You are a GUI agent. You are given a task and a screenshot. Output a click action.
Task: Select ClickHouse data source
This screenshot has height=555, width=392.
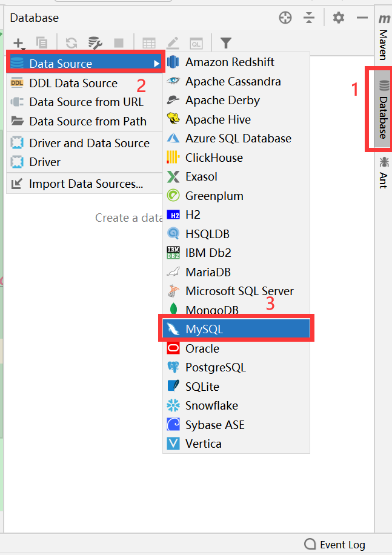click(x=236, y=158)
